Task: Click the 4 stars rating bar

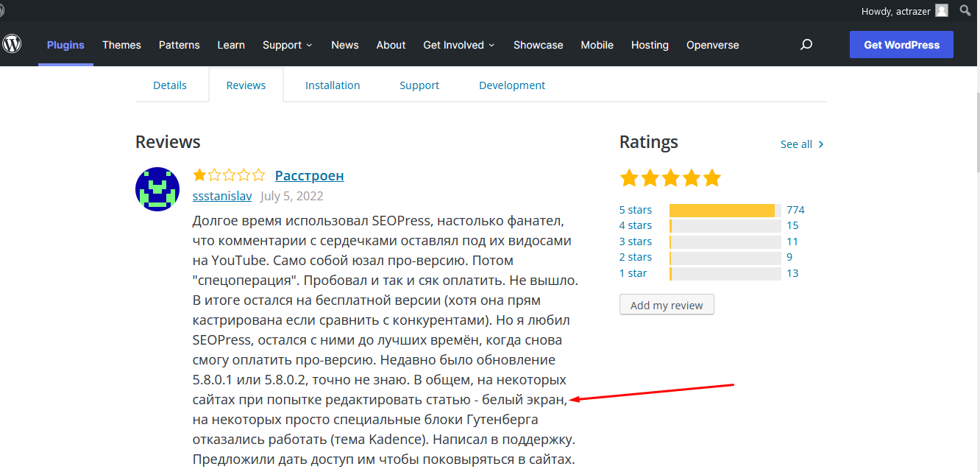Action: [x=725, y=225]
